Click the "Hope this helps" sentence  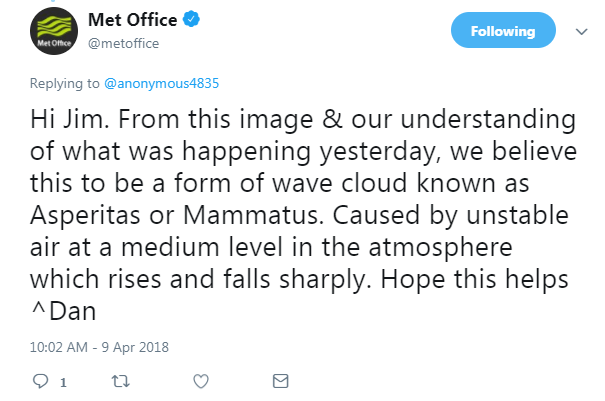[475, 279]
